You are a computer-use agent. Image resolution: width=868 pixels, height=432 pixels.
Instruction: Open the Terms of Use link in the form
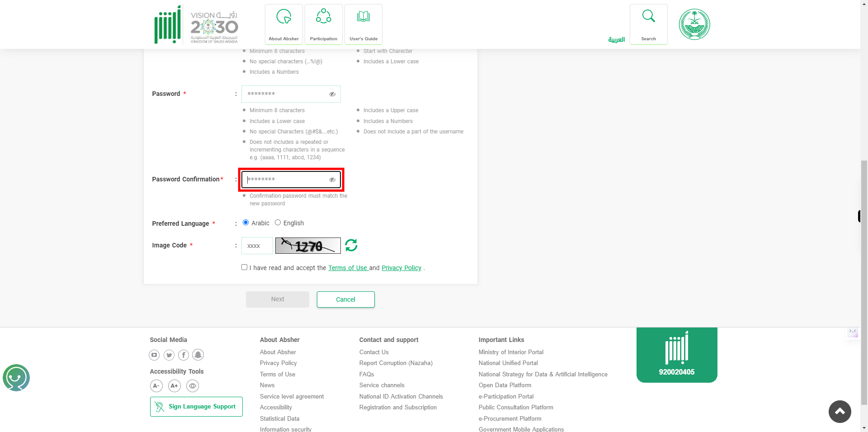click(x=348, y=268)
